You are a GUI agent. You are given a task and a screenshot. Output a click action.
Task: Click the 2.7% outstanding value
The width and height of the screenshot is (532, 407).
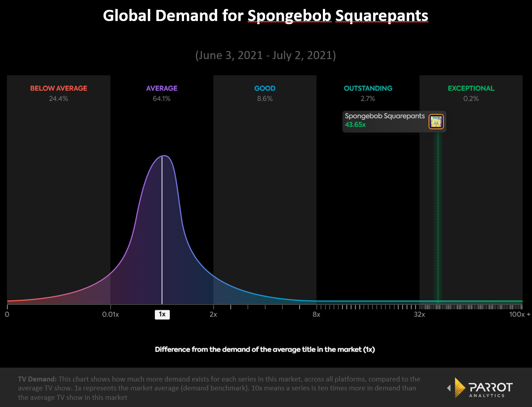point(368,99)
